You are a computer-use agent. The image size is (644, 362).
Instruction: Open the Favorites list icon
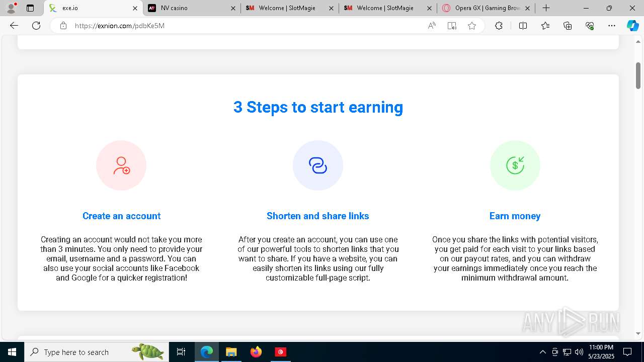(545, 26)
